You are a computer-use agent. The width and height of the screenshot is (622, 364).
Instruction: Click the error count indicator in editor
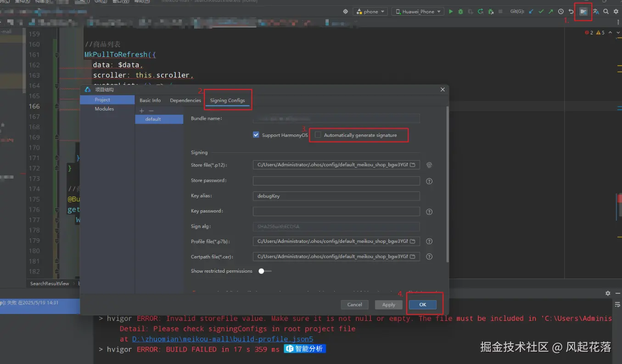[x=589, y=33]
